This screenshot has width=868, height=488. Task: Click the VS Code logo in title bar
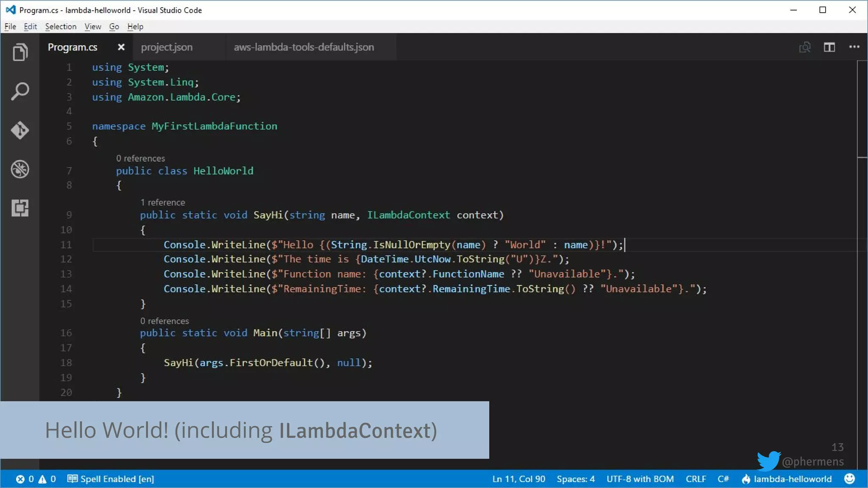(x=11, y=10)
